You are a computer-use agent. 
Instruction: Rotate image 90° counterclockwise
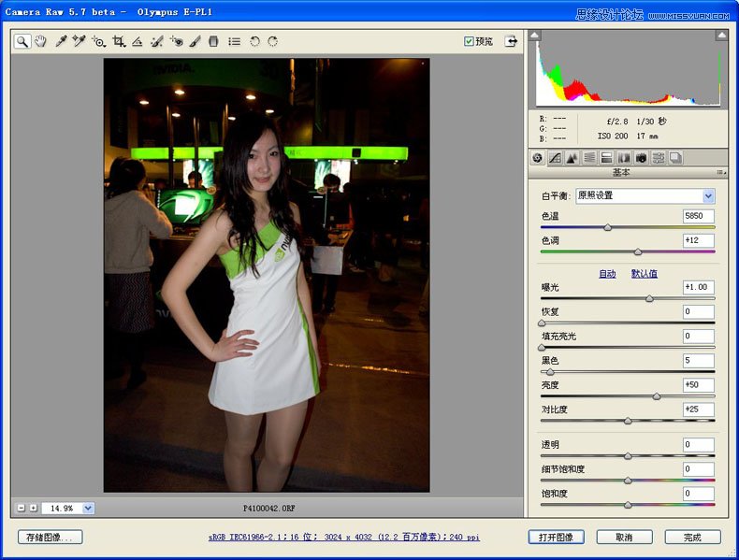point(254,41)
